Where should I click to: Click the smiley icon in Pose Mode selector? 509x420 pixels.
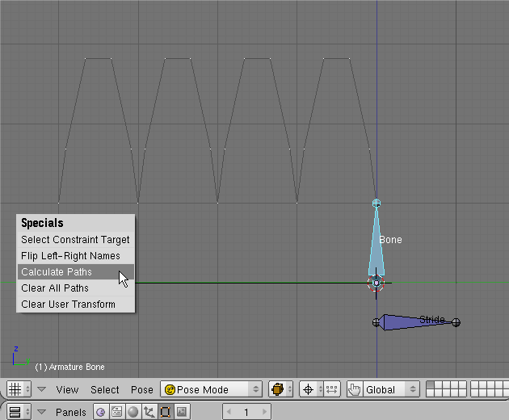170,389
